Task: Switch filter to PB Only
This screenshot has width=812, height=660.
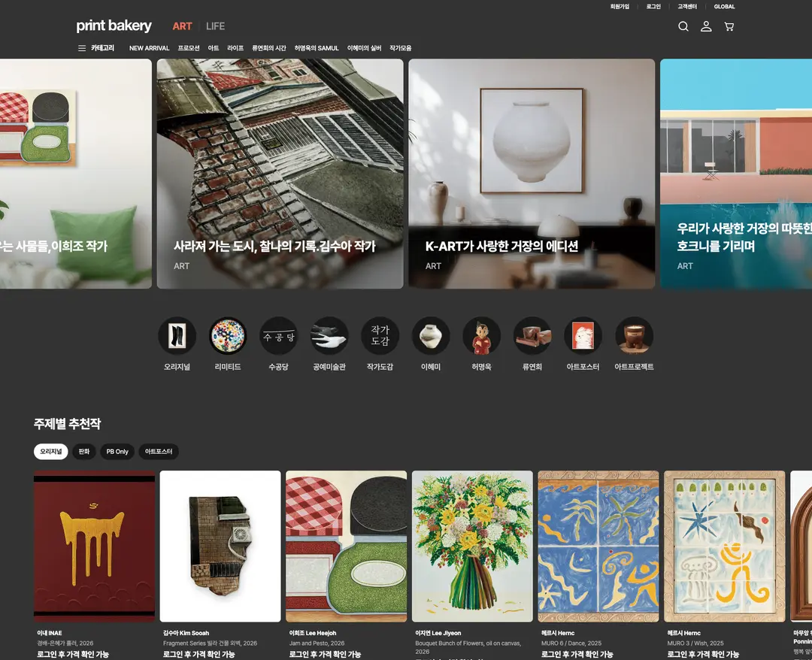Action: (117, 451)
